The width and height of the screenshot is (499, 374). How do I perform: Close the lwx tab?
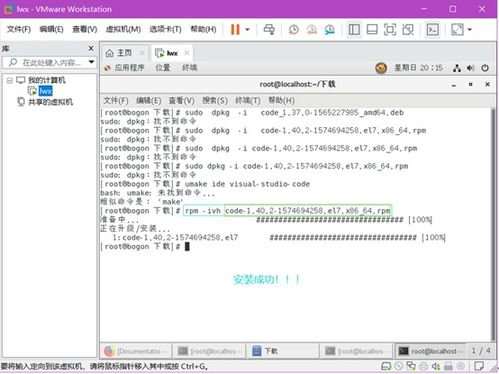click(x=187, y=53)
